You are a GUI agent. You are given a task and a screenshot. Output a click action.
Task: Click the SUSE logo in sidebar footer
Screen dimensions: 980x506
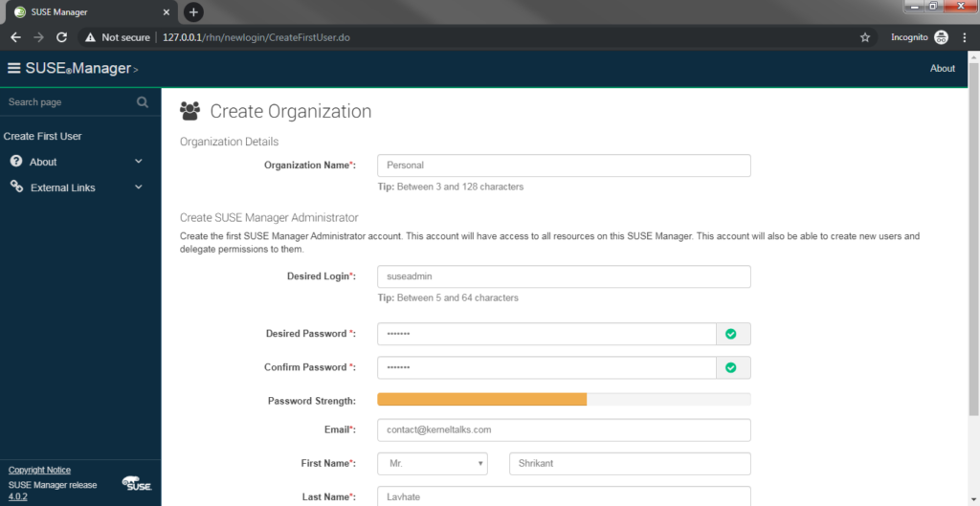pos(137,483)
